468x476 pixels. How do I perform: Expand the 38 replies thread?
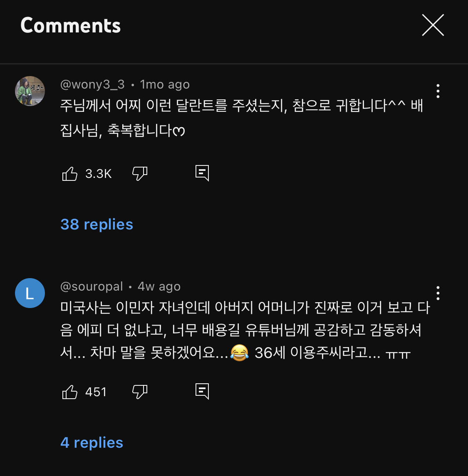pos(97,224)
